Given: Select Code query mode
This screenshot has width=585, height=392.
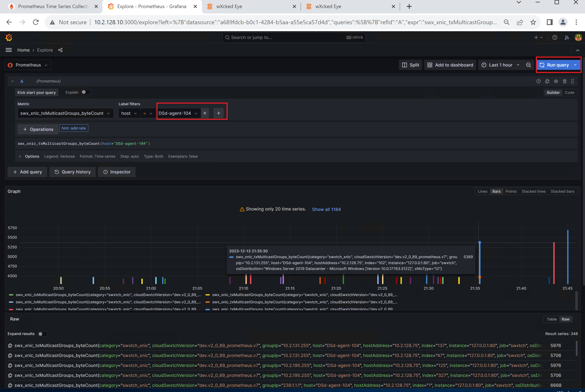Looking at the screenshot, I should (x=569, y=92).
